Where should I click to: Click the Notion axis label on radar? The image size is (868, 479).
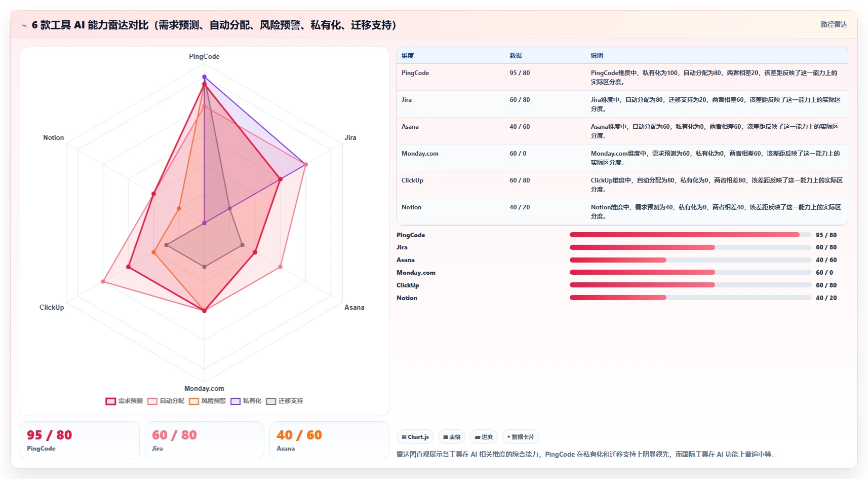click(54, 137)
